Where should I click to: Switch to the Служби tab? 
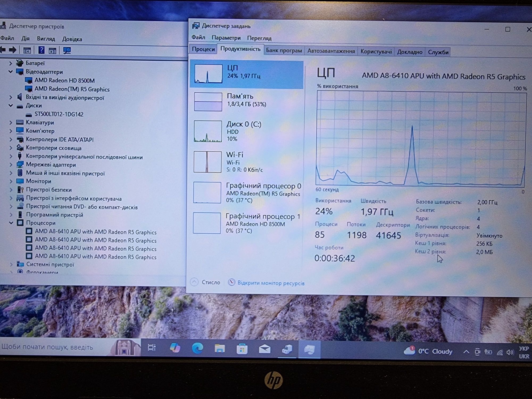(x=438, y=52)
